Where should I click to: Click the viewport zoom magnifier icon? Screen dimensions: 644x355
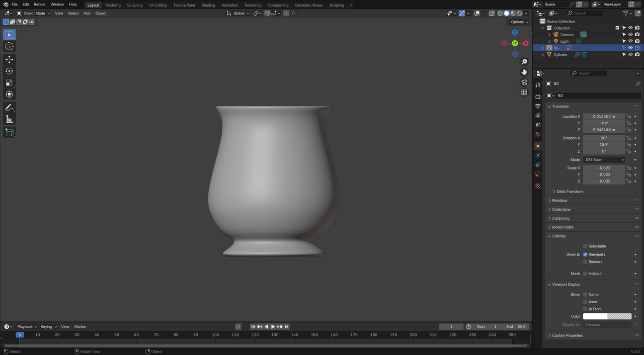524,62
